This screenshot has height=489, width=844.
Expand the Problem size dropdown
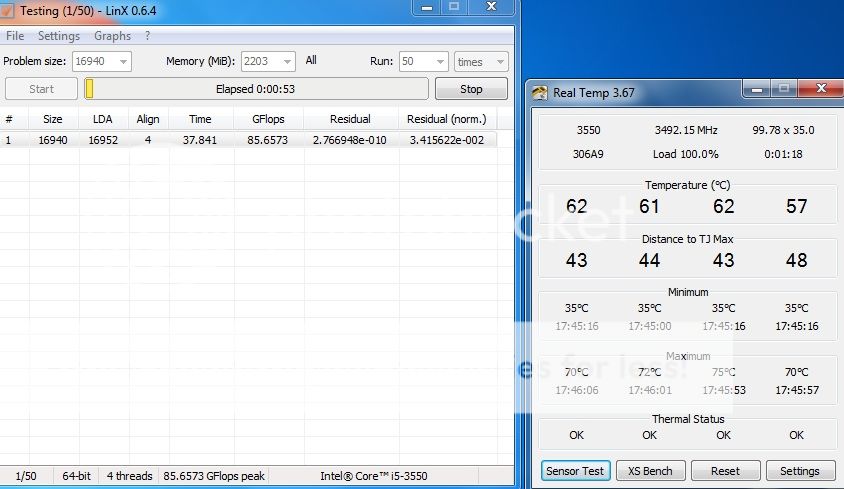click(122, 62)
